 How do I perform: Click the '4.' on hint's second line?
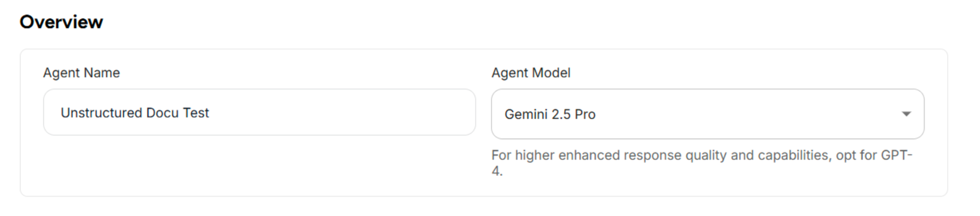(497, 171)
